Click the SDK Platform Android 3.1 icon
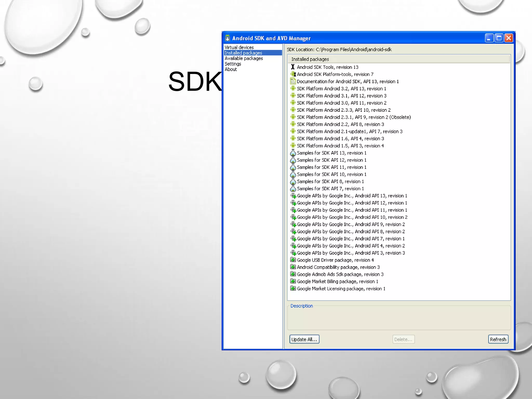 pos(293,96)
